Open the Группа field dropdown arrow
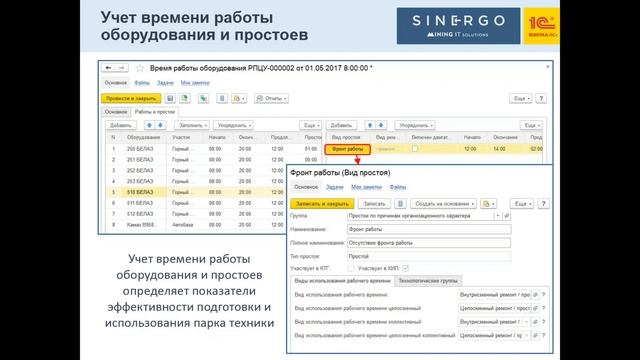The image size is (640, 360). click(x=498, y=216)
